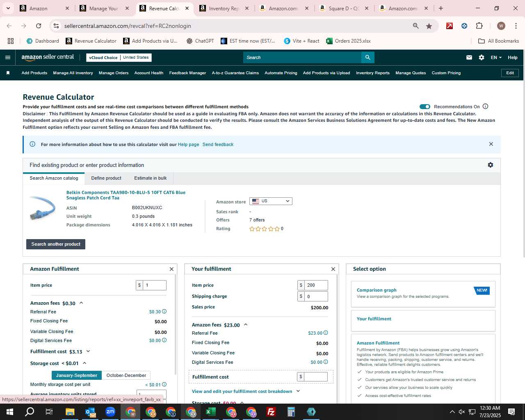The image size is (525, 420).
Task: Open Manage All Inventory menu item
Action: pos(73,73)
